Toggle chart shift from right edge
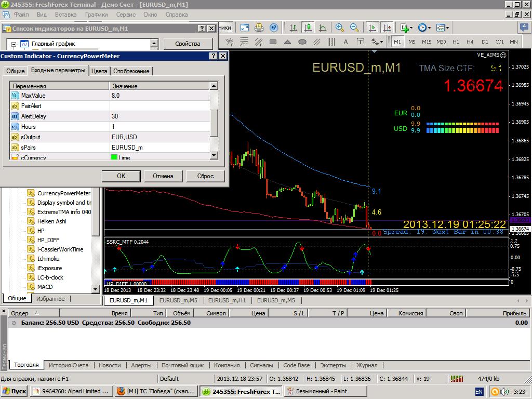This screenshot has height=399, width=532. coord(387,28)
